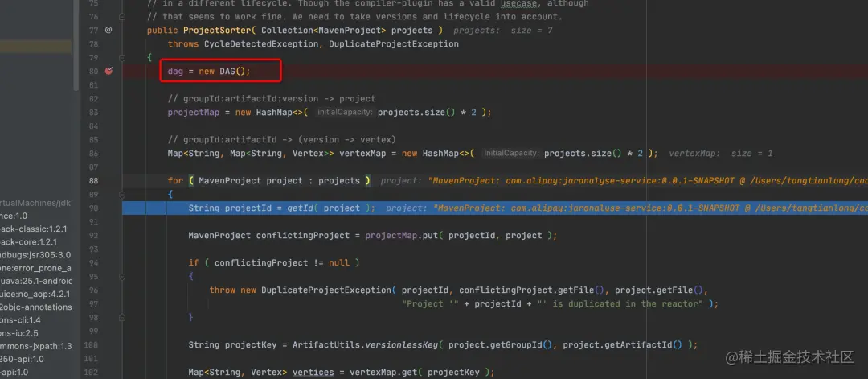Image resolution: width=868 pixels, height=379 pixels.
Task: Collapse the constructor body fold at line 79
Action: click(122, 58)
